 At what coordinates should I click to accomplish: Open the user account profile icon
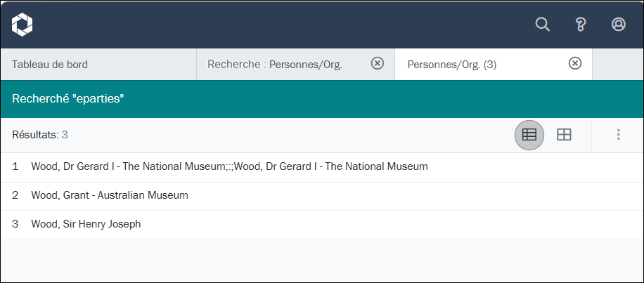[618, 24]
